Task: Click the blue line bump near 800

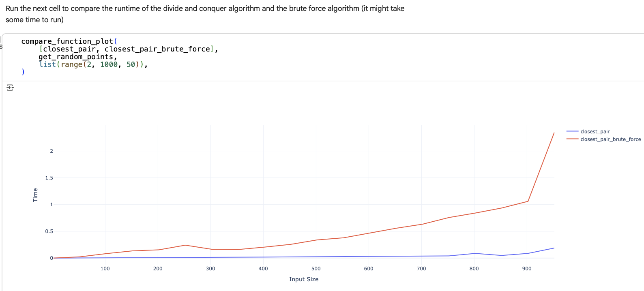Action: [475, 253]
